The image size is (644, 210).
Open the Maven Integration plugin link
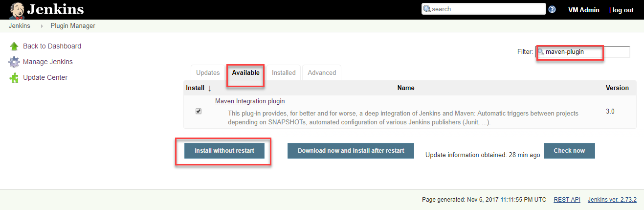250,101
